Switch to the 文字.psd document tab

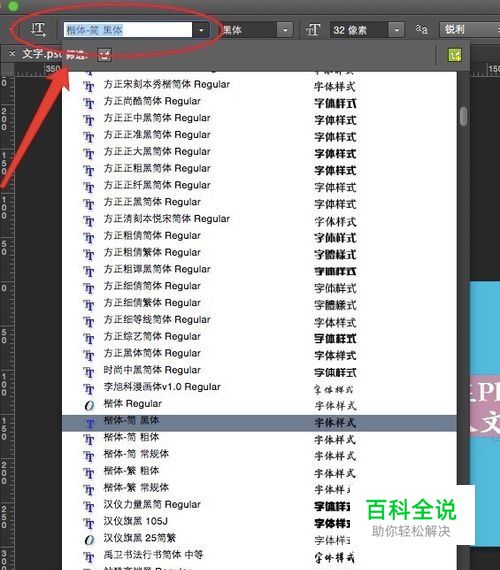pos(41,54)
